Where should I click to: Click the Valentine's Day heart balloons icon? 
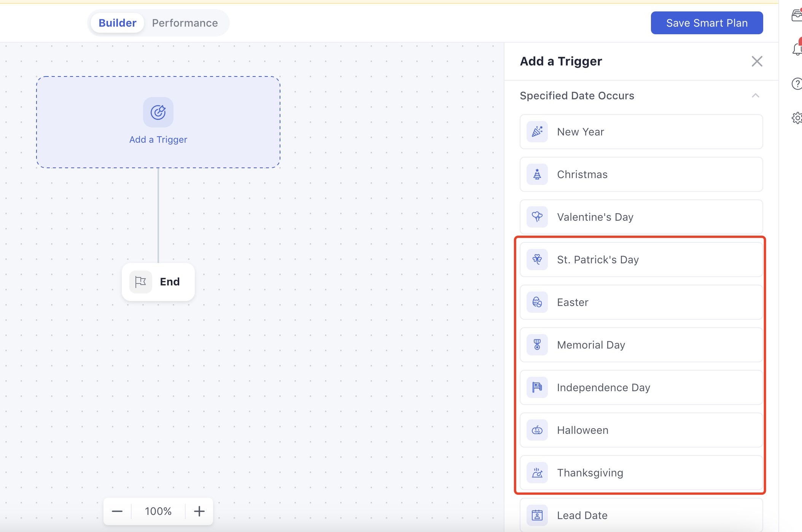[537, 217]
